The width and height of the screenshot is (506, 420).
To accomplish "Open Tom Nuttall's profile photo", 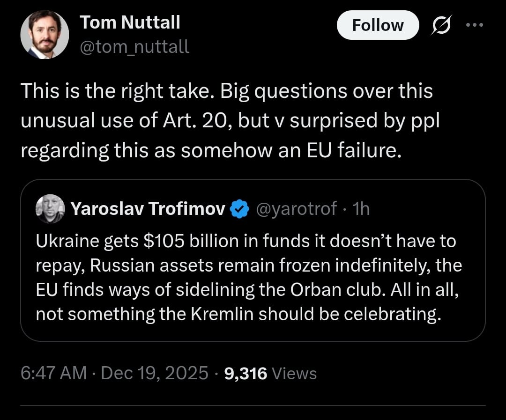I will click(x=45, y=35).
